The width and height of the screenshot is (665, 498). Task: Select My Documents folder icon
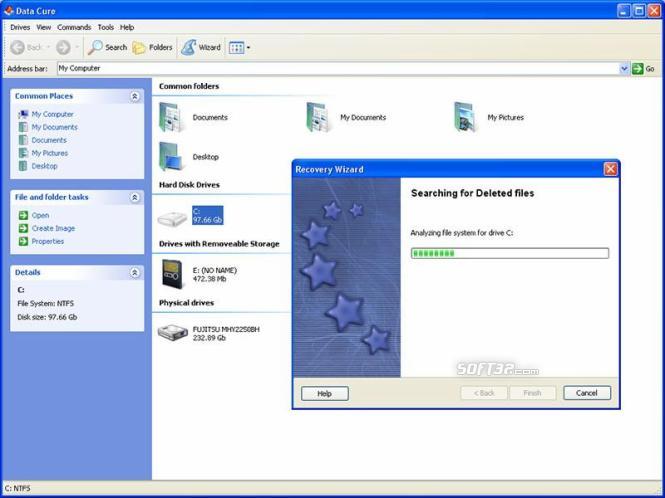[319, 118]
